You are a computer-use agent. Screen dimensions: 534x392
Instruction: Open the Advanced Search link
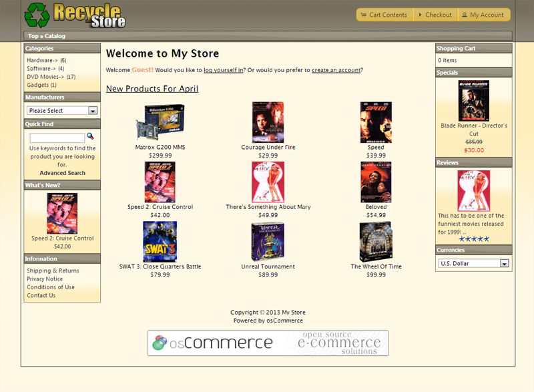[x=62, y=173]
